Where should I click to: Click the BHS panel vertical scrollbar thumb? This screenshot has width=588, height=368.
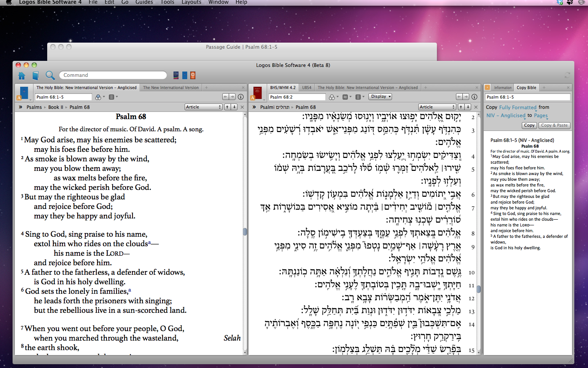(479, 289)
